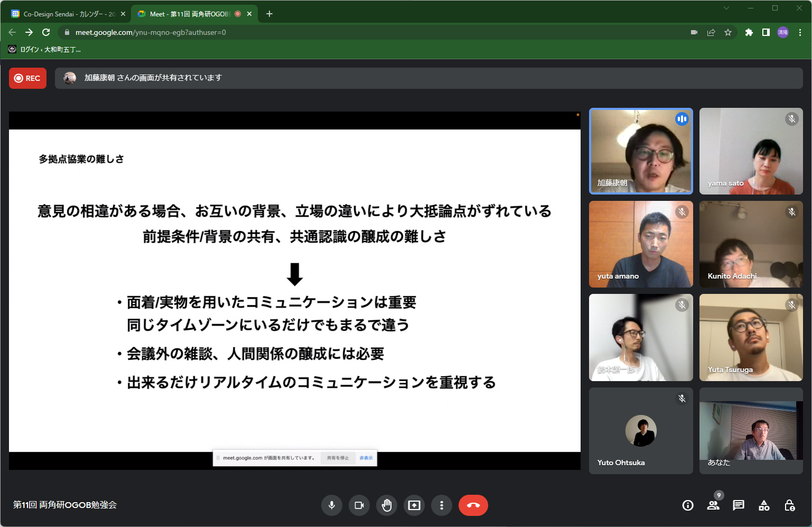Bookmark page with star icon
Screen dimensions: 812x527
click(728, 32)
